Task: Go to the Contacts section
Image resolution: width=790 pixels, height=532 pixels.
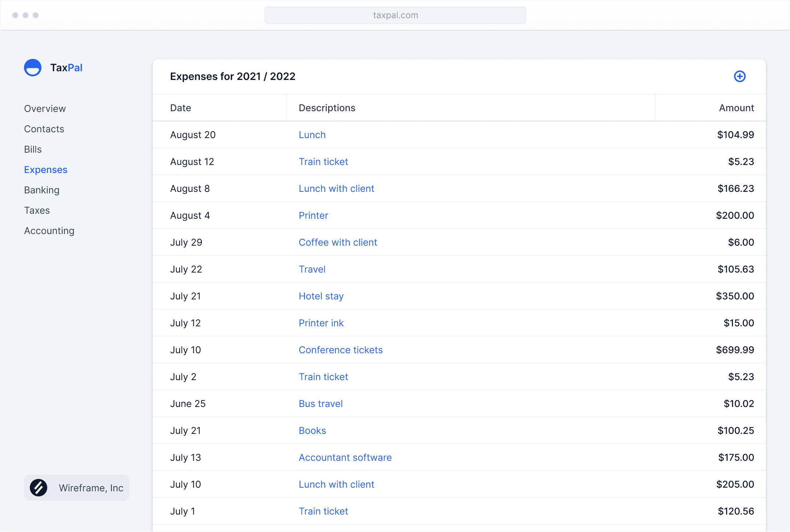Action: pos(44,129)
